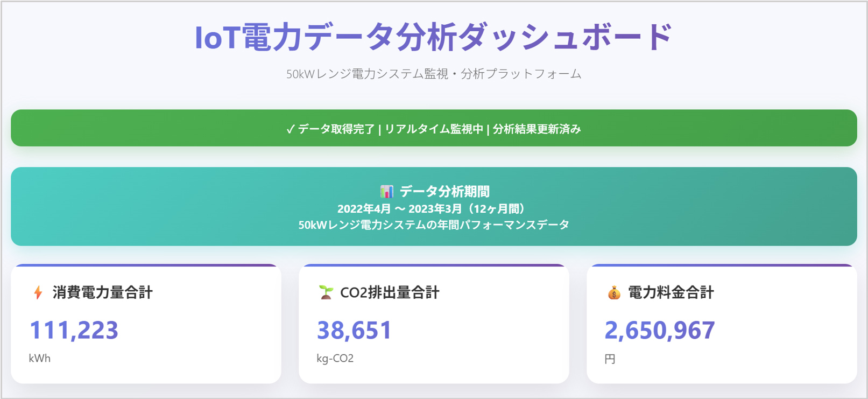Click the bar chart icon beside データ分析期間

(386, 191)
